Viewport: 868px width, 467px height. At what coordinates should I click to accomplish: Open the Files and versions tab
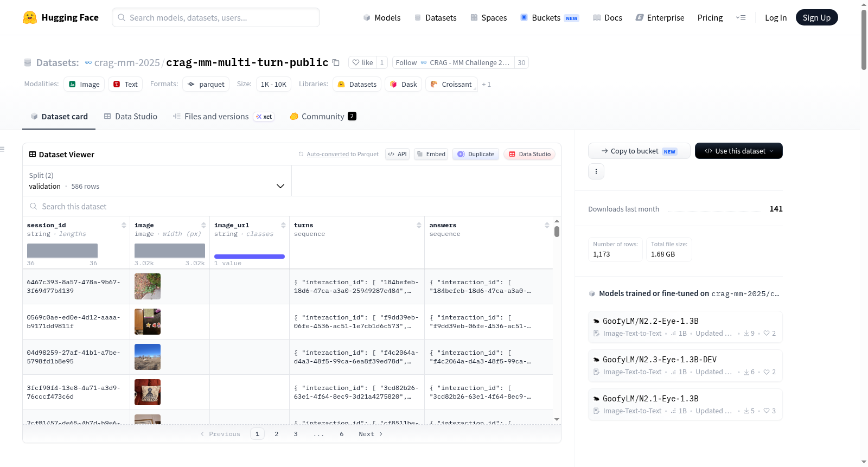pyautogui.click(x=224, y=117)
